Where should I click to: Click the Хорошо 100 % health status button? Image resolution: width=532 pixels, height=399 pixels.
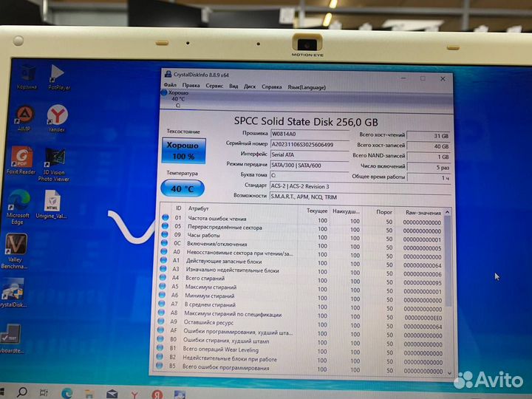pyautogui.click(x=183, y=150)
